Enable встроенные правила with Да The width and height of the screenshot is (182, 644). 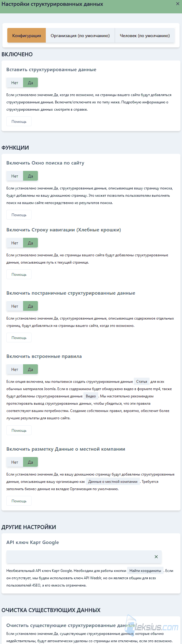click(x=30, y=369)
